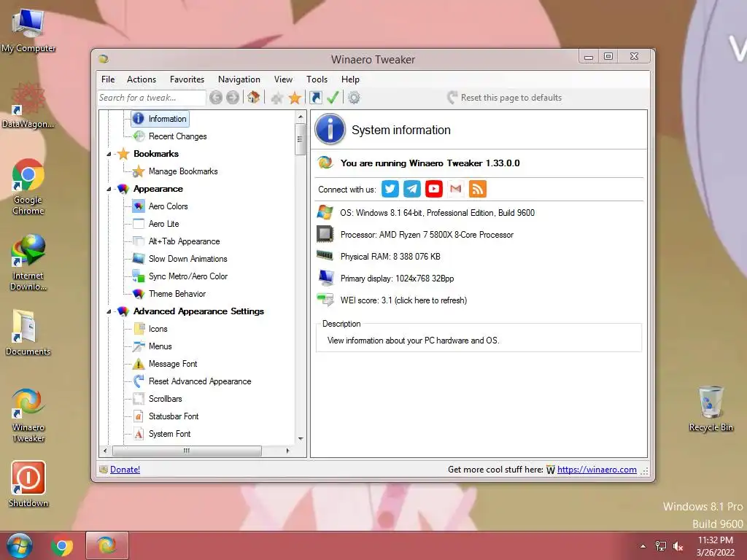The image size is (747, 560).
Task: Click the Forward navigation arrow in toolbar
Action: (x=233, y=98)
